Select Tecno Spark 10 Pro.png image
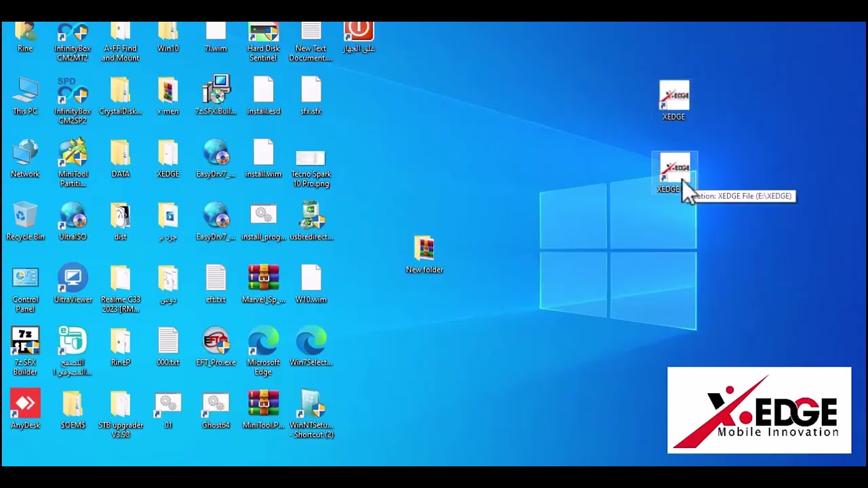The width and height of the screenshot is (868, 488). (311, 168)
